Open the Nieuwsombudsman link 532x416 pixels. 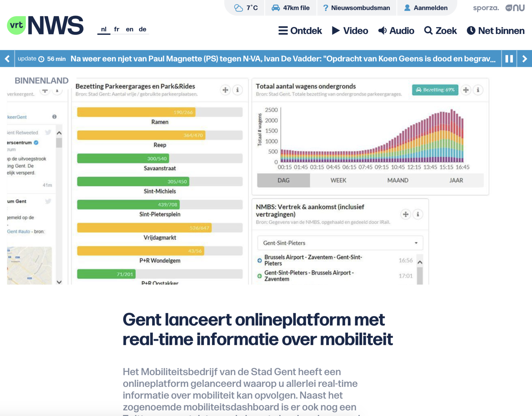coord(356,8)
